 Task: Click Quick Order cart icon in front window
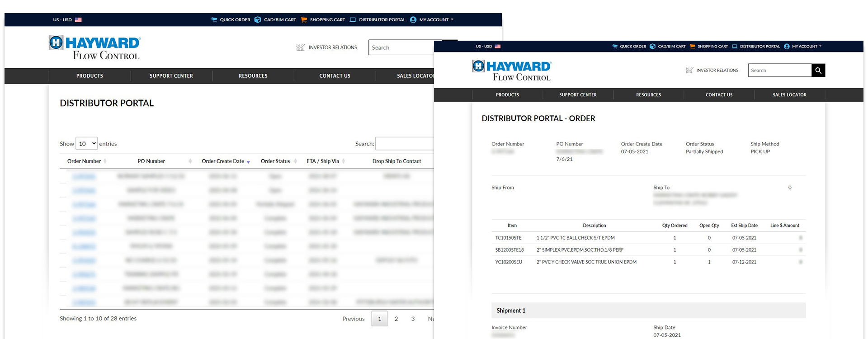click(615, 46)
